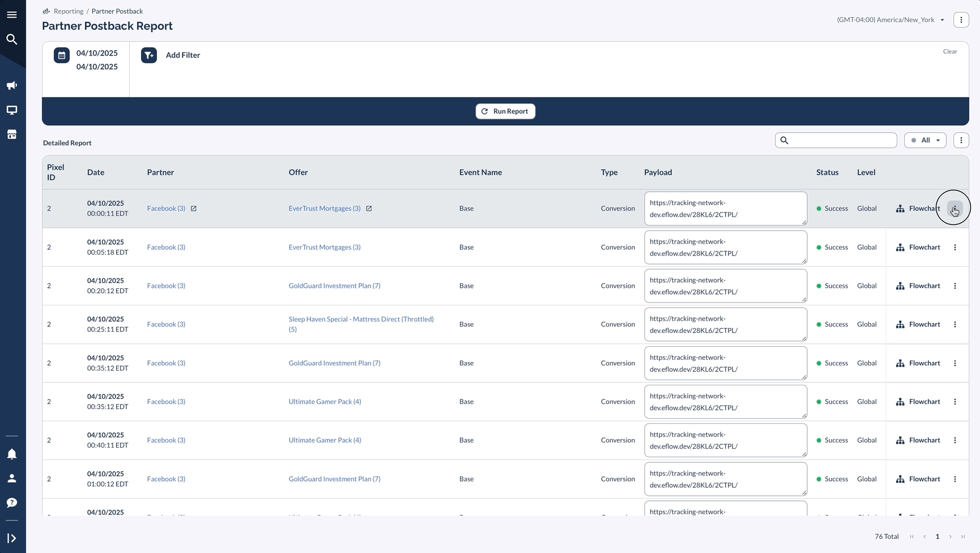Image resolution: width=980 pixels, height=553 pixels.
Task: Open the All status filter dropdown
Action: click(x=925, y=140)
